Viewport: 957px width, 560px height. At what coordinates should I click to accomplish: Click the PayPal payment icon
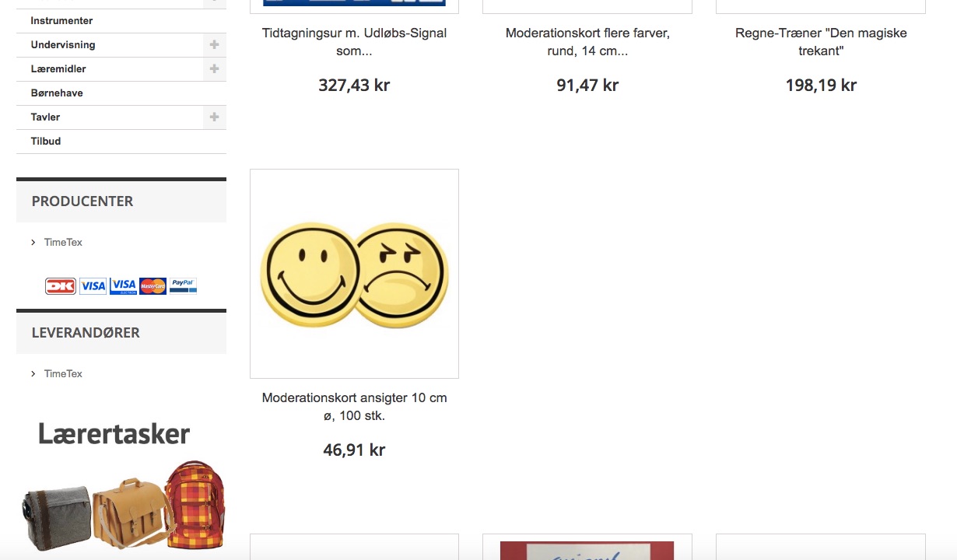[x=184, y=286]
